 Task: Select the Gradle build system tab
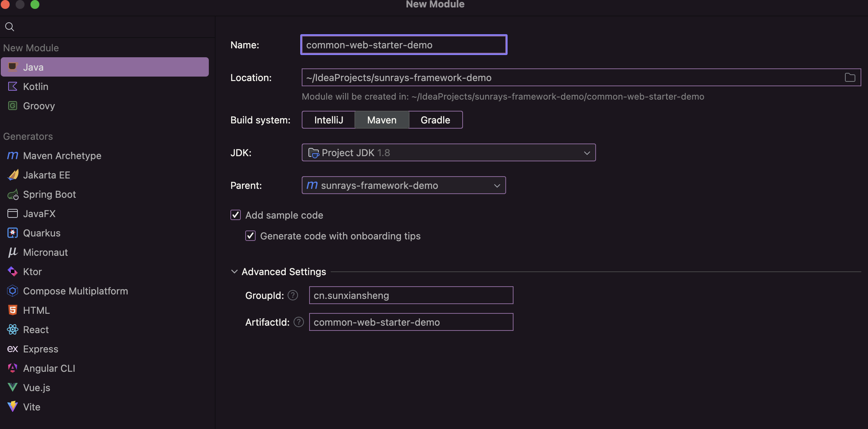click(435, 119)
